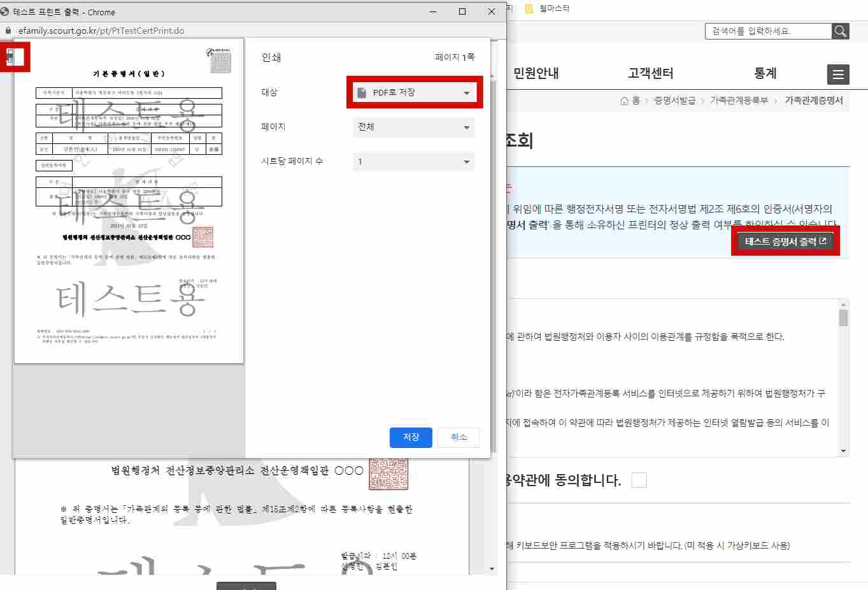The width and height of the screenshot is (868, 590).
Task: Check the terms agreement checkbox
Action: [x=639, y=480]
